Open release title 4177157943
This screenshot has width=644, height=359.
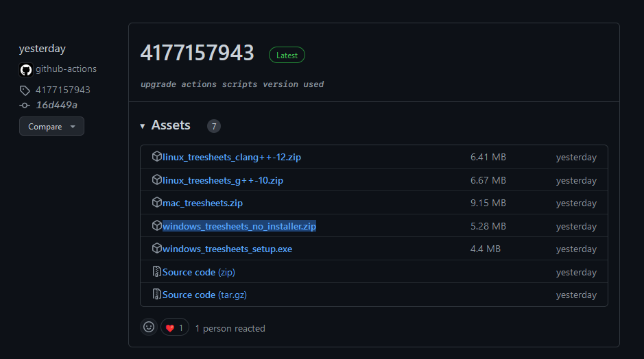pyautogui.click(x=197, y=53)
